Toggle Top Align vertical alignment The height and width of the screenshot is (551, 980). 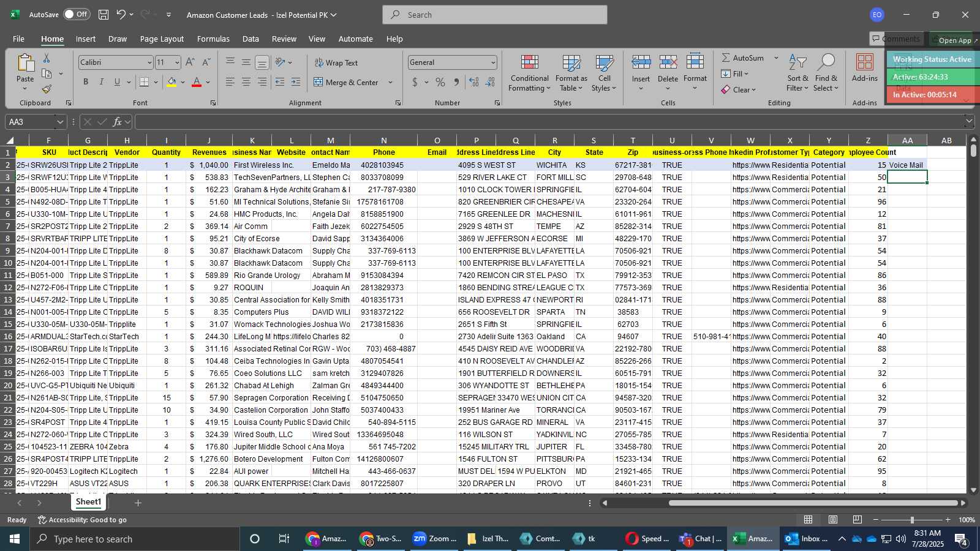pos(230,62)
